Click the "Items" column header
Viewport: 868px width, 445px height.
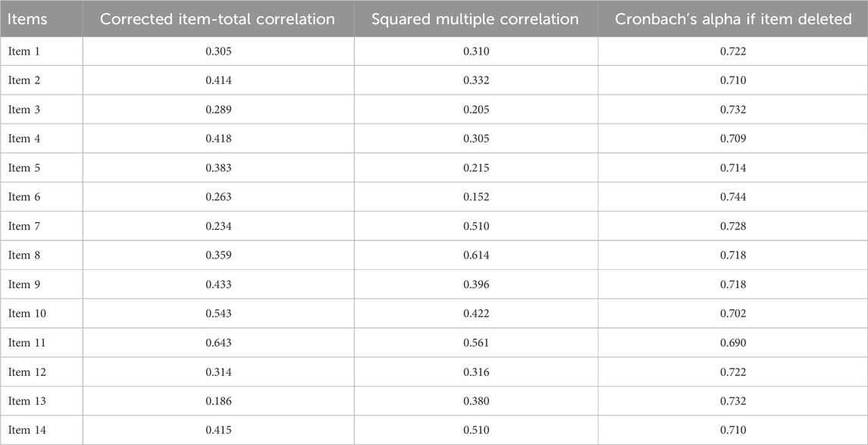pos(27,20)
